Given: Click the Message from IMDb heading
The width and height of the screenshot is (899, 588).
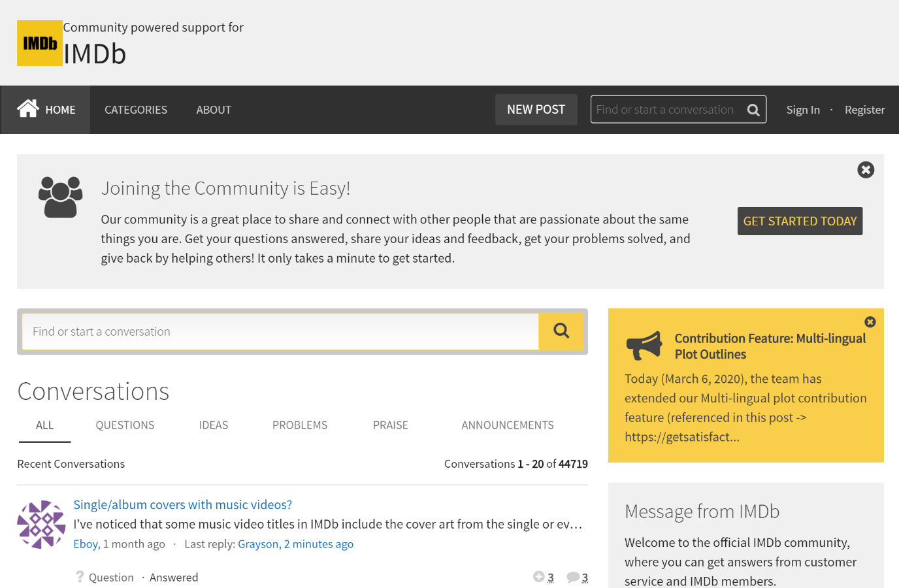Looking at the screenshot, I should coord(702,512).
